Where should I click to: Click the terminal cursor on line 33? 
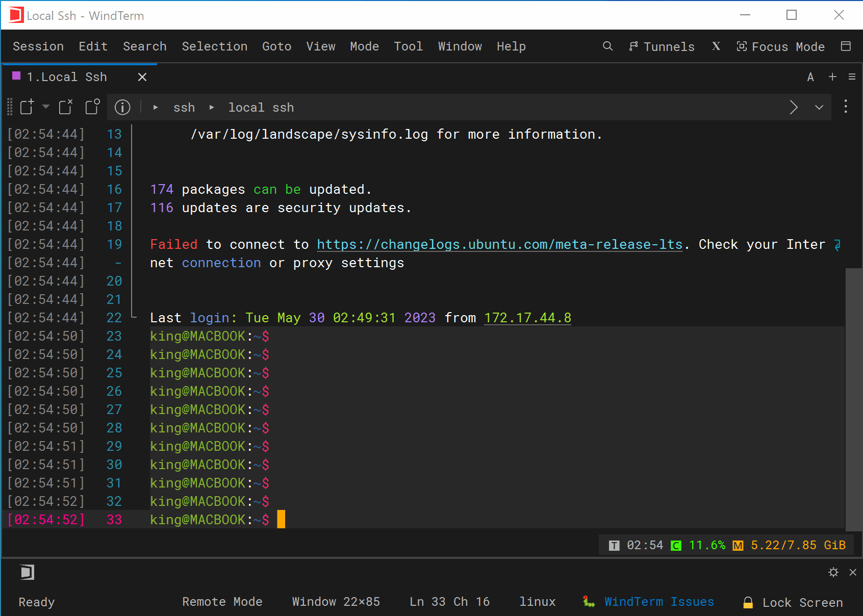tap(281, 520)
